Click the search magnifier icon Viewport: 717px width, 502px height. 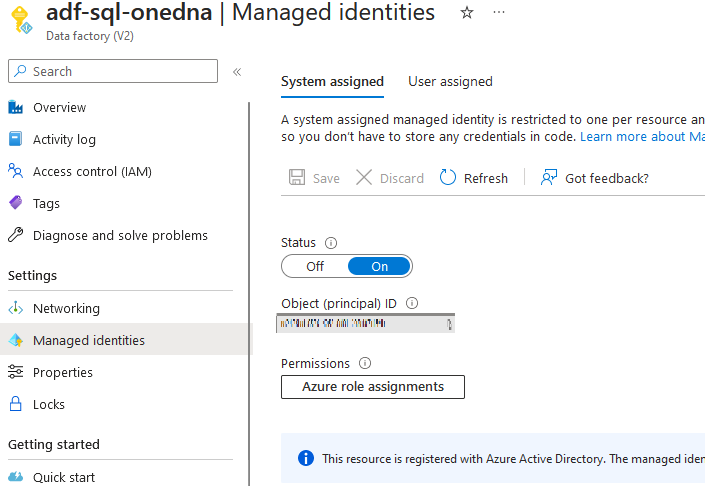[x=20, y=71]
